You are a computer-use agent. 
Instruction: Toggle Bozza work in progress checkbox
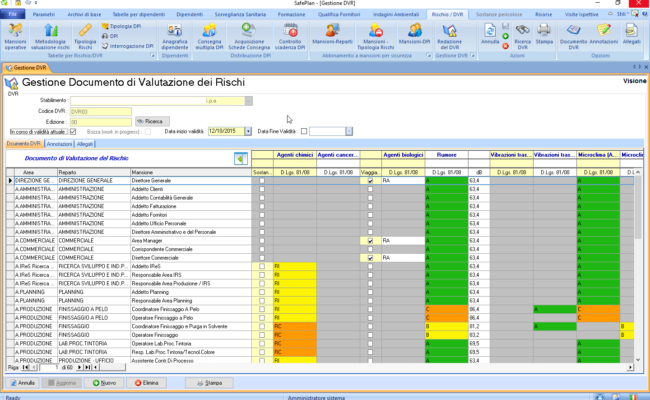[148, 131]
